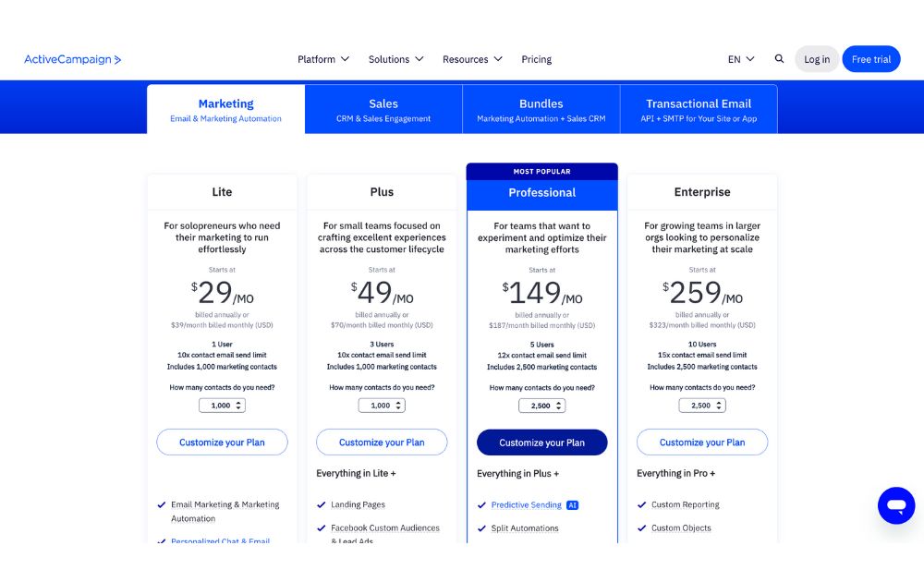The image size is (924, 582).
Task: Adjust Professional plan contacts stepper
Action: tap(542, 406)
